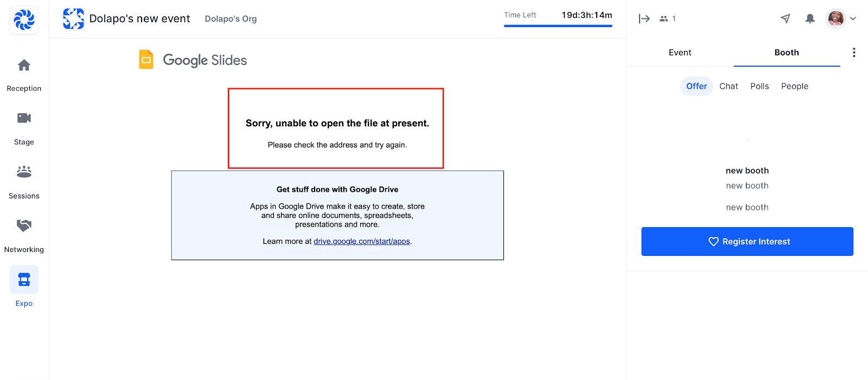The image size is (868, 380).
Task: Click the user profile avatar
Action: pos(836,18)
